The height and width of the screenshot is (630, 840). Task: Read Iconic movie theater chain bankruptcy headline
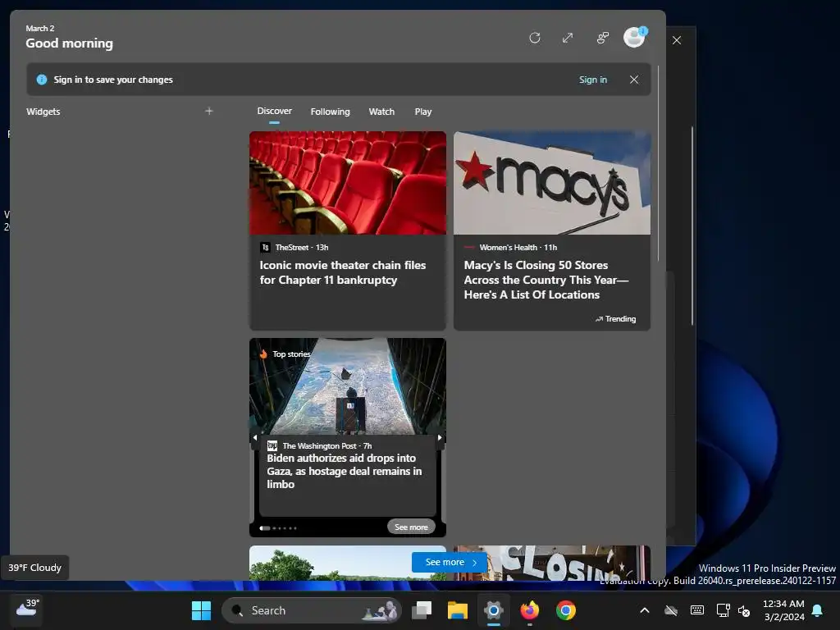pos(343,272)
